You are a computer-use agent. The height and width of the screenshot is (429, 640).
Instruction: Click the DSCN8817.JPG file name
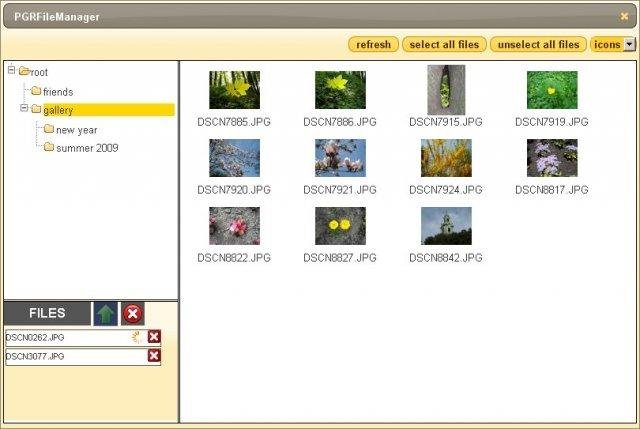click(x=551, y=190)
